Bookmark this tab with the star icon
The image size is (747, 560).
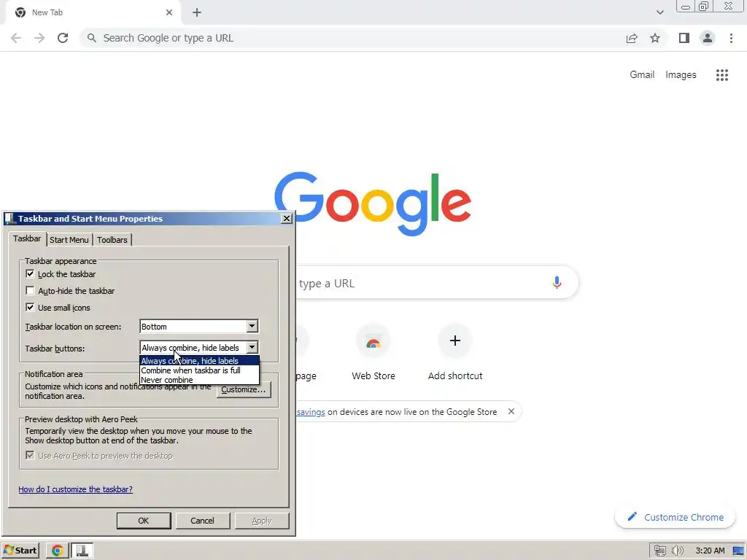[x=655, y=38]
